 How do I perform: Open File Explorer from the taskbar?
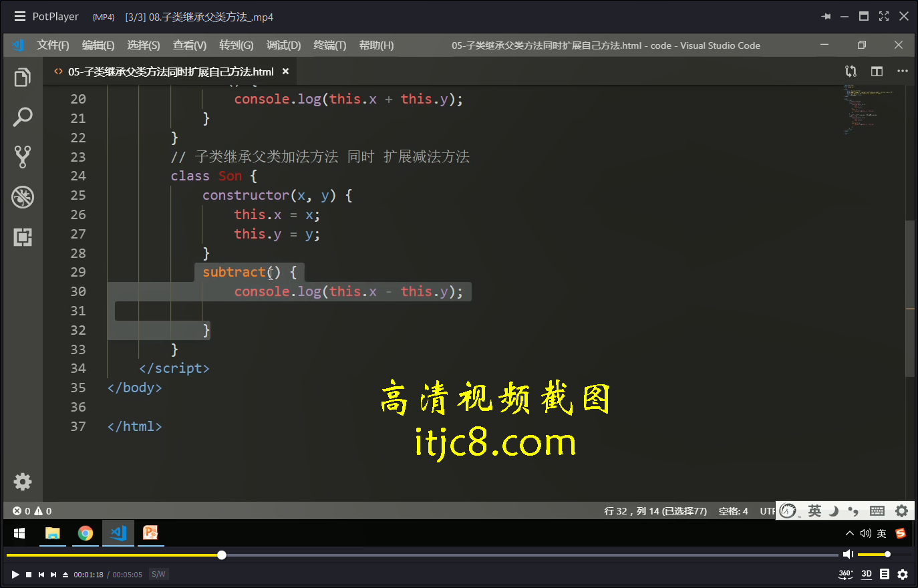(x=52, y=533)
